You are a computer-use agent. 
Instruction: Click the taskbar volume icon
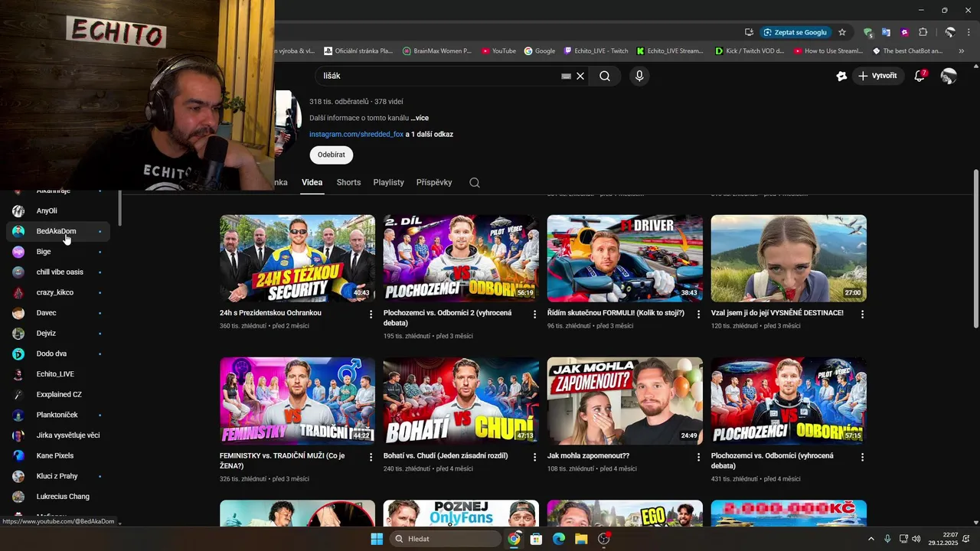[916, 539]
